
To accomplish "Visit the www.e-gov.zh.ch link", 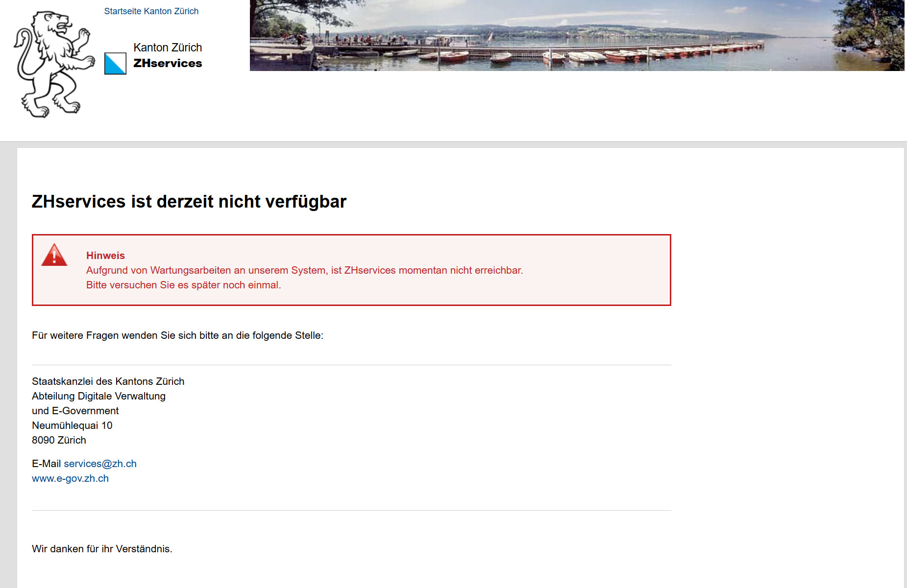I will [71, 478].
